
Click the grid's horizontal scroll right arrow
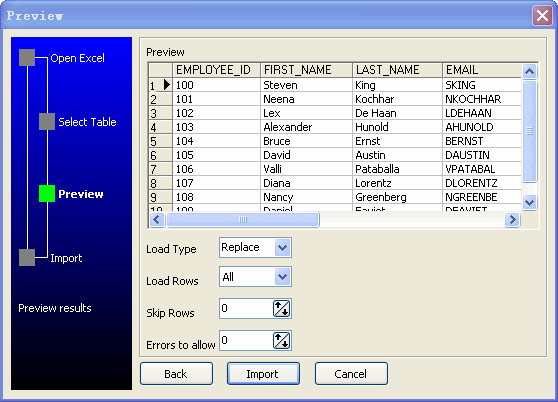(512, 219)
